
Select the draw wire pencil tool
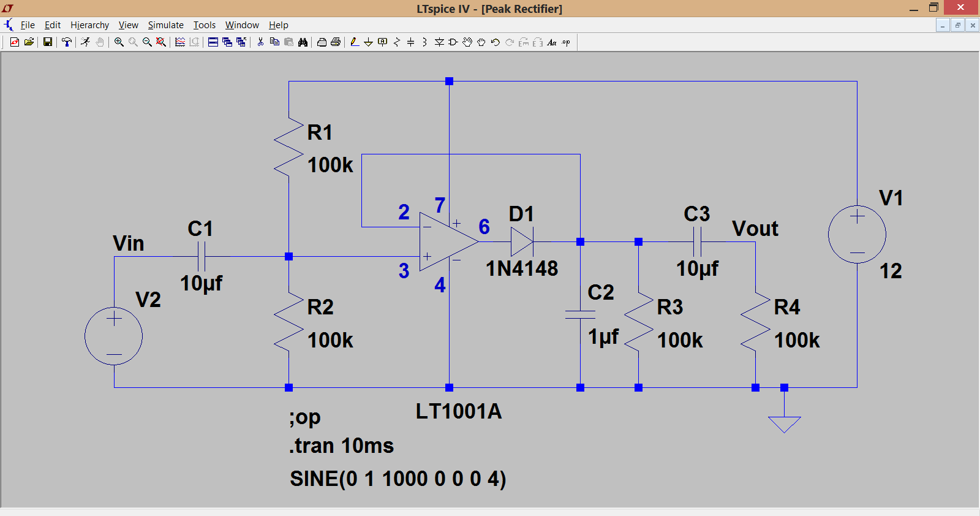pyautogui.click(x=355, y=42)
